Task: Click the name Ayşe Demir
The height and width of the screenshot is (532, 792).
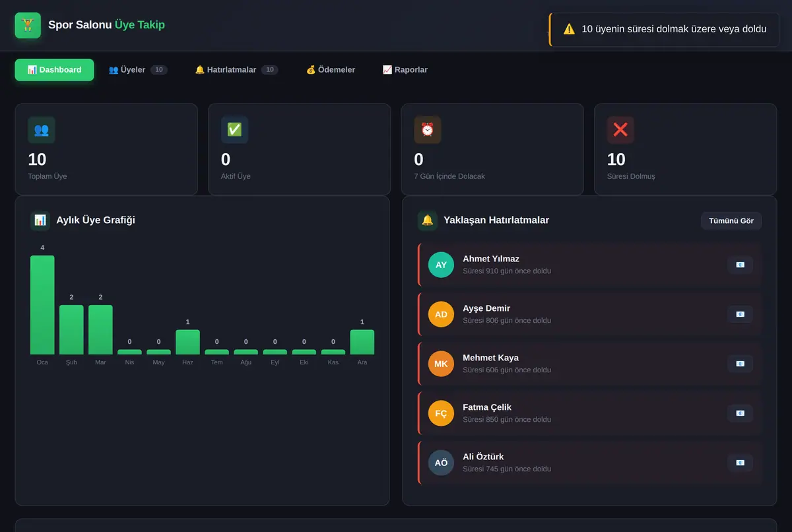Action: tap(486, 308)
